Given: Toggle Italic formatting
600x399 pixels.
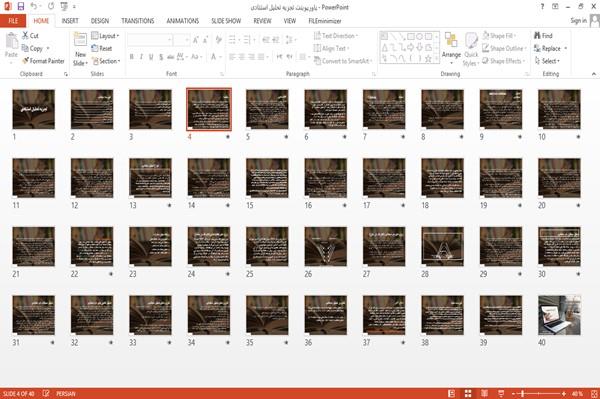Looking at the screenshot, I should pos(141,57).
